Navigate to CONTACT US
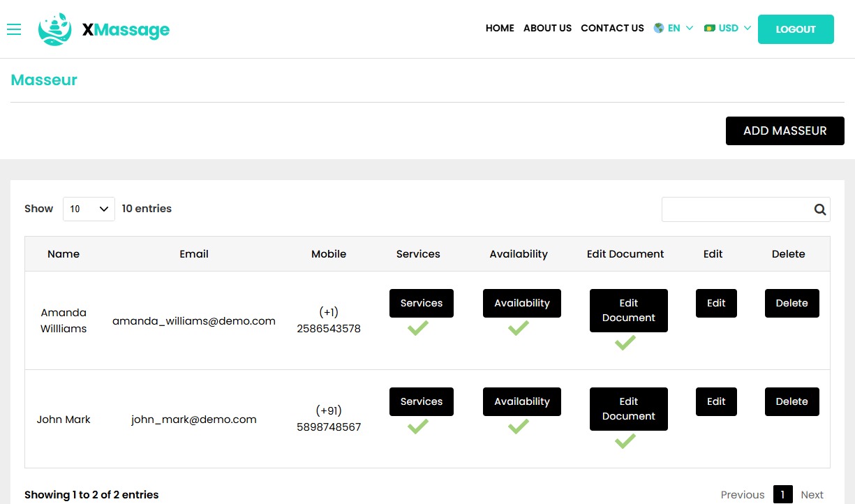Viewport: 855px width, 504px height. (612, 29)
